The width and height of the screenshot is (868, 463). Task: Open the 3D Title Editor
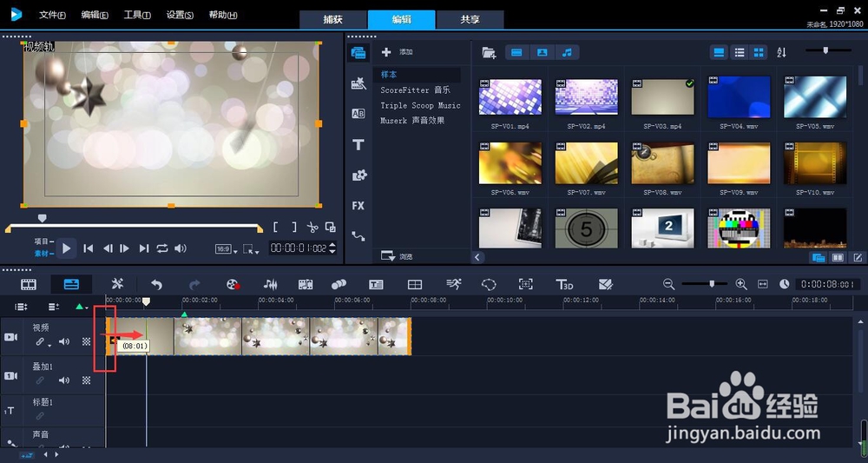(x=564, y=285)
